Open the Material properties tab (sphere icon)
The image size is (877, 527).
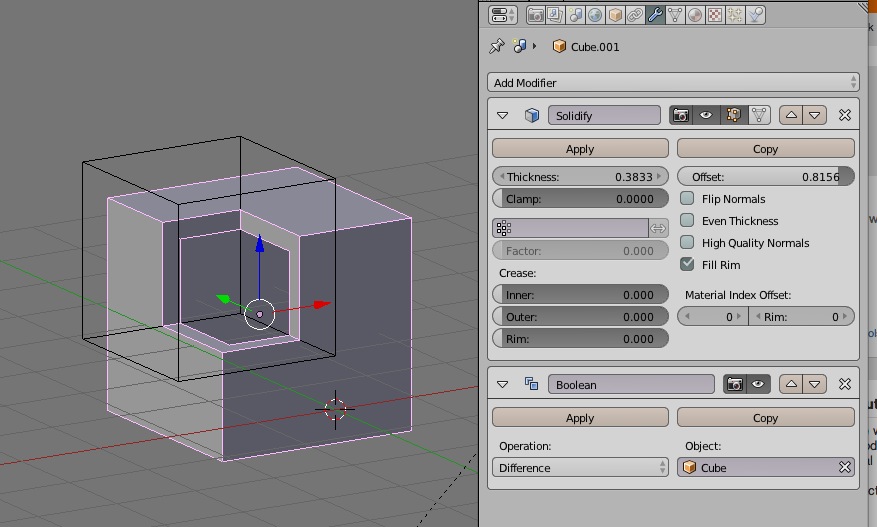(695, 15)
